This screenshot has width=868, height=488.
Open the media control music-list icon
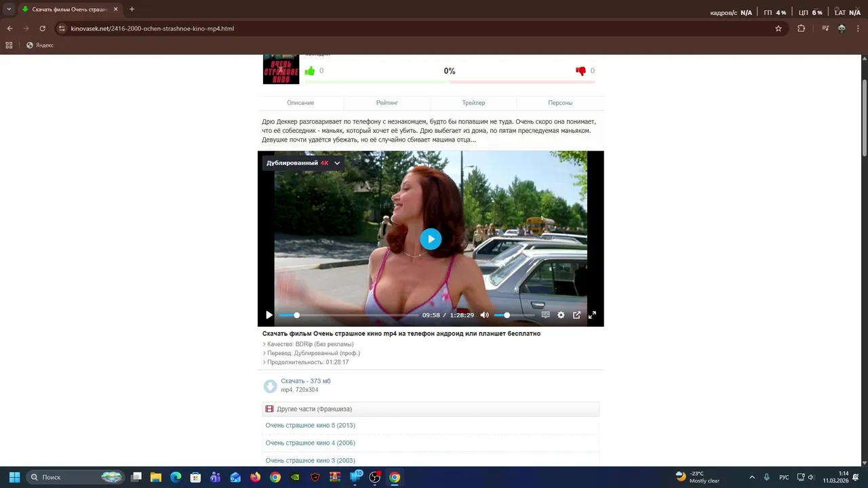(x=825, y=28)
